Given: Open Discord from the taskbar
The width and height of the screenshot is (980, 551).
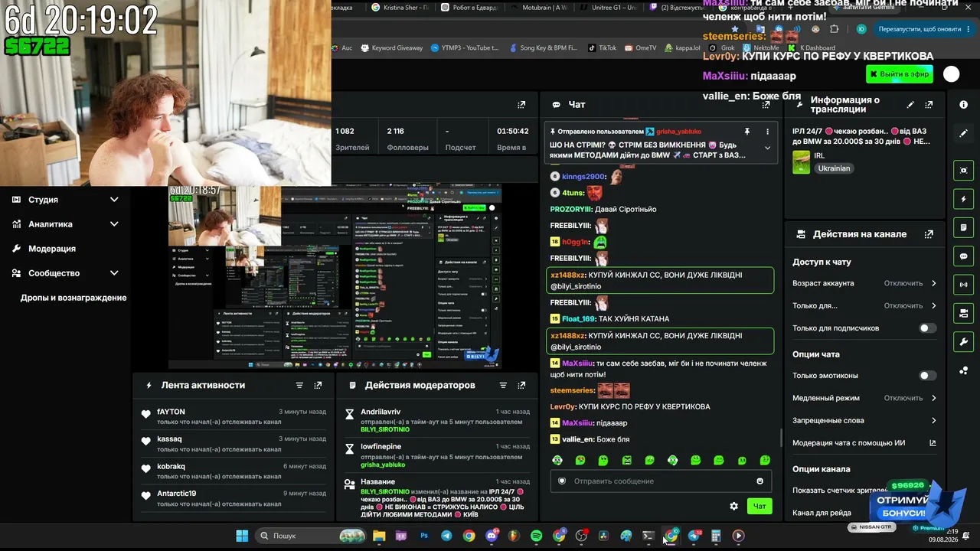Looking at the screenshot, I should pyautogui.click(x=492, y=536).
